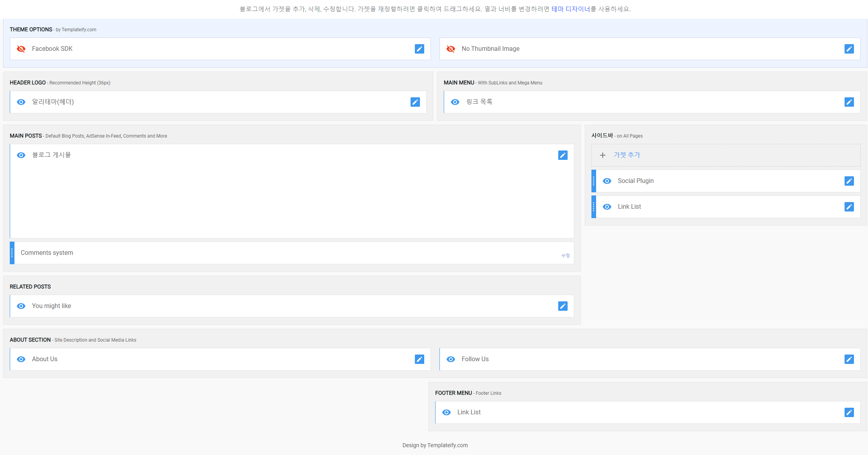Click the FOOTER MENU section heading

(454, 393)
